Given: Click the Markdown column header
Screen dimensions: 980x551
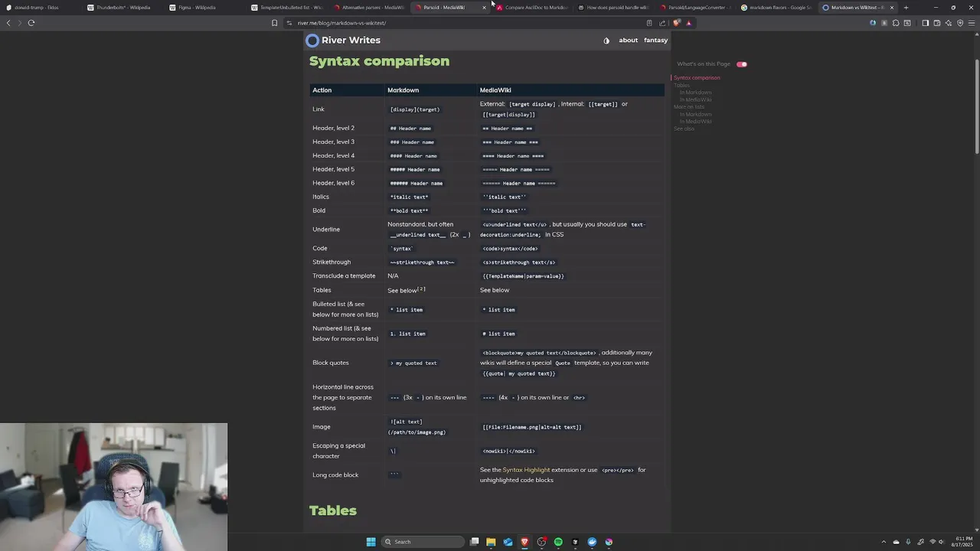Looking at the screenshot, I should pyautogui.click(x=403, y=90).
